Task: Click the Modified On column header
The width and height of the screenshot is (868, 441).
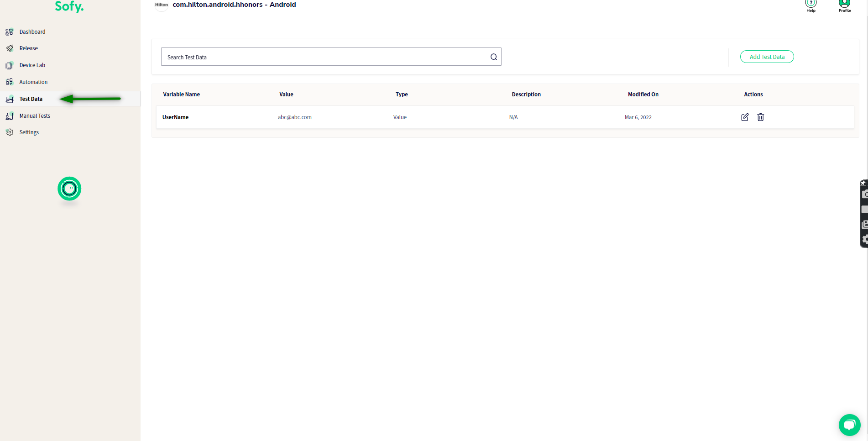Action: click(643, 94)
